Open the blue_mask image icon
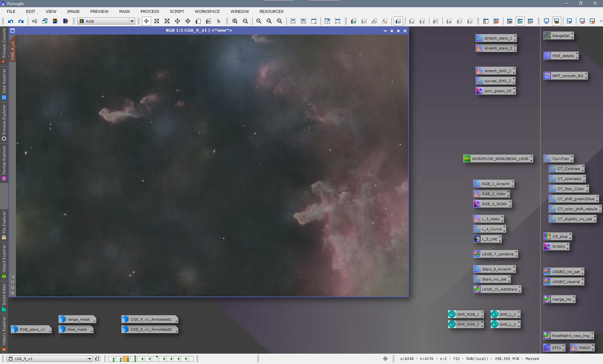 coord(76,329)
